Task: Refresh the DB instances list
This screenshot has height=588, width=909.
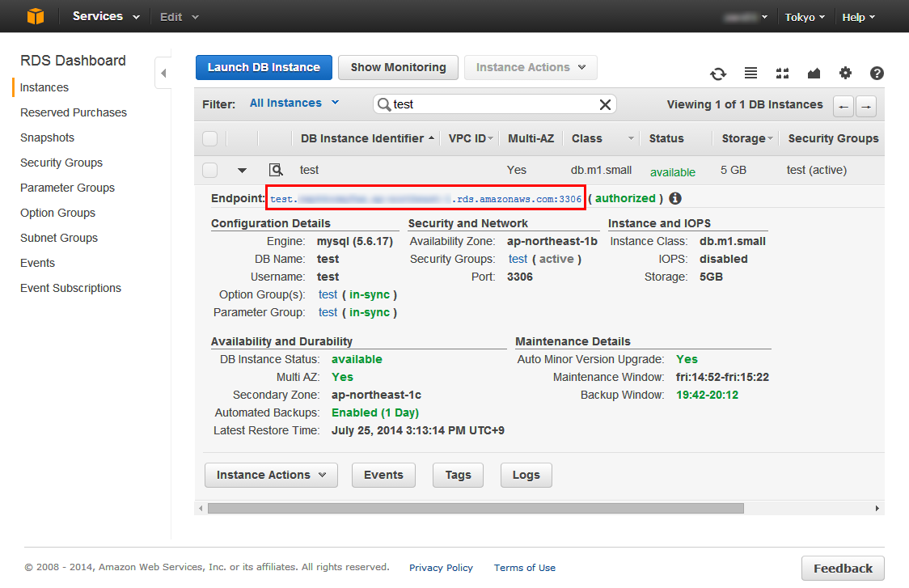Action: click(x=718, y=74)
